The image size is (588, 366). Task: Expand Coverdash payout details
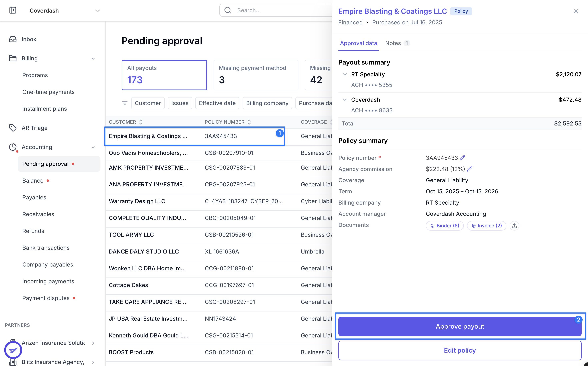[345, 100]
